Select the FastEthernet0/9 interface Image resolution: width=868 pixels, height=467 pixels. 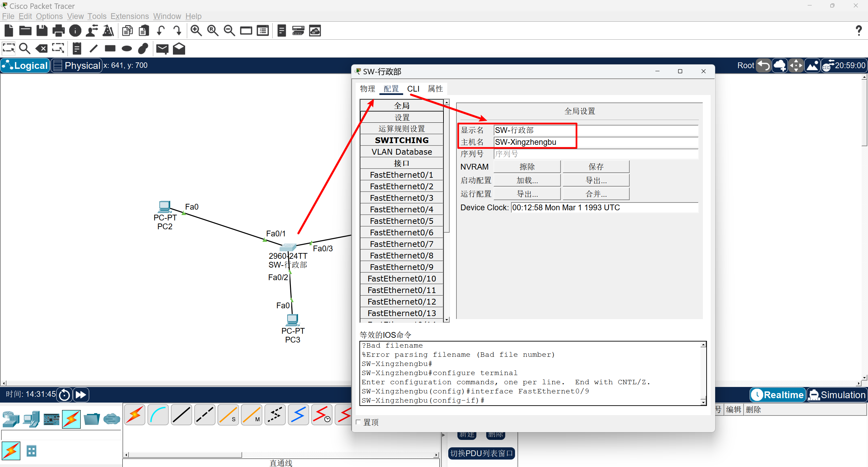pos(402,267)
